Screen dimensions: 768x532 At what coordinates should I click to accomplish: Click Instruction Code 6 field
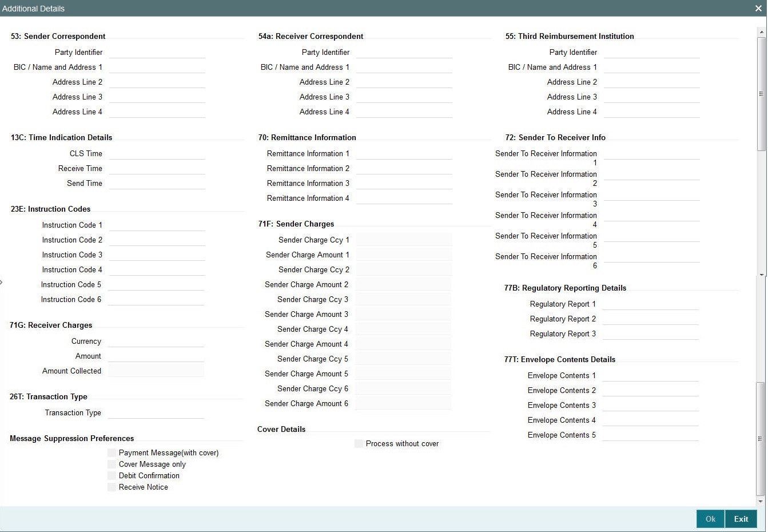pyautogui.click(x=156, y=299)
